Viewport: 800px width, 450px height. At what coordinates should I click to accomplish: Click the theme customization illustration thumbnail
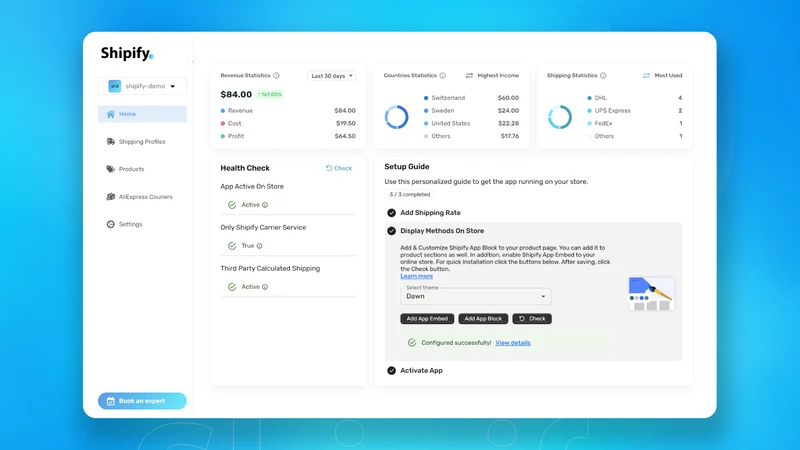(651, 294)
